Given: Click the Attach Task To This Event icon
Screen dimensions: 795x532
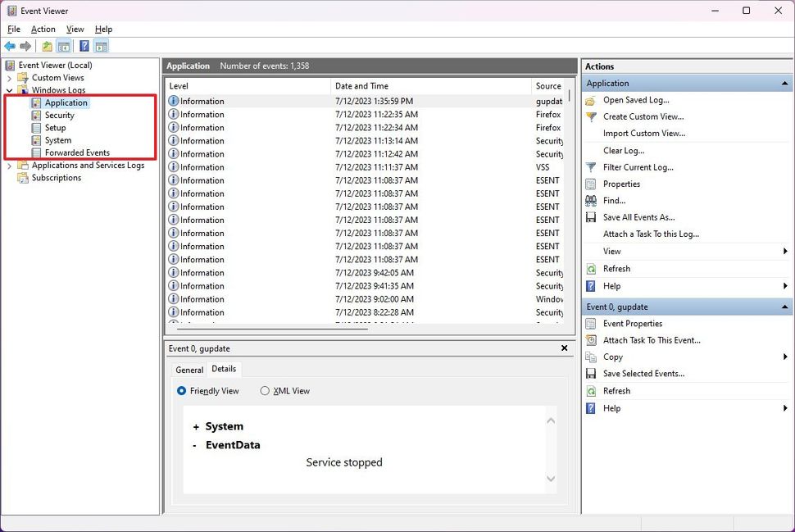Looking at the screenshot, I should coord(591,340).
